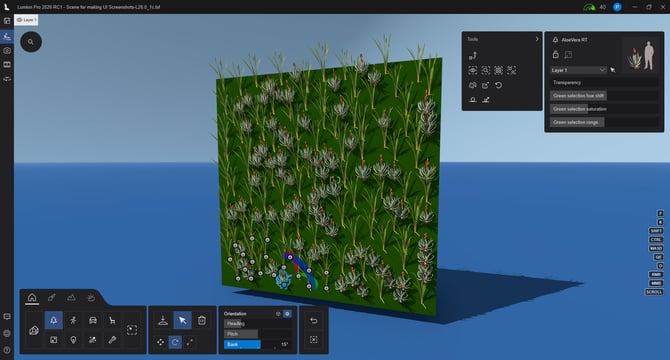Open the Panorama mode icon in left sidebar
The height and width of the screenshot is (360, 670).
point(7,79)
